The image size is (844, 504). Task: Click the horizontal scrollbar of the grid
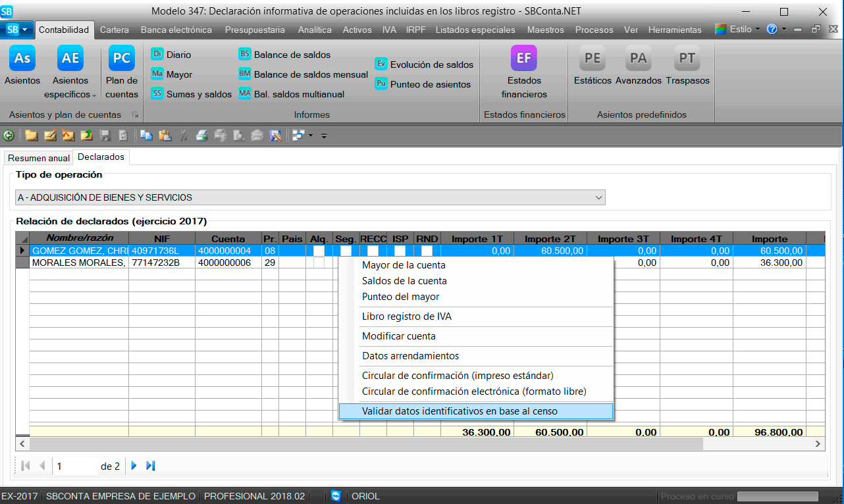(395, 444)
